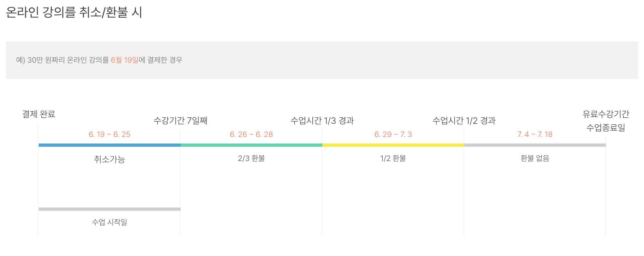Image resolution: width=644 pixels, height=256 pixels.
Task: Click the green 2/3 환불 timeline bar
Action: point(251,145)
